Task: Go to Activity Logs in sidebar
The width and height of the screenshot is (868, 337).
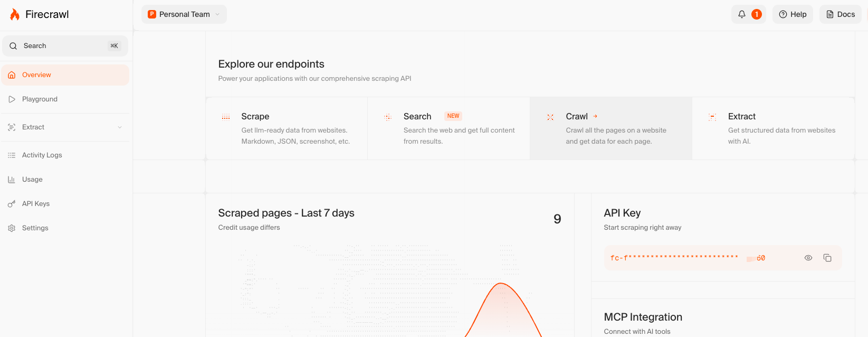Action: (42, 155)
